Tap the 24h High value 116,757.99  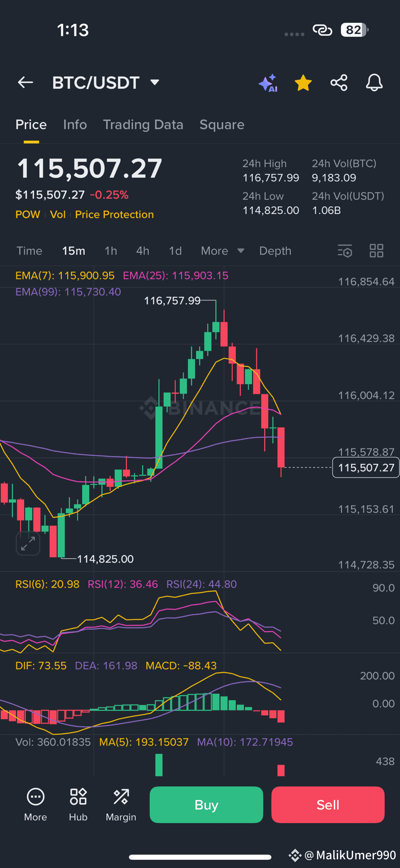tap(271, 178)
